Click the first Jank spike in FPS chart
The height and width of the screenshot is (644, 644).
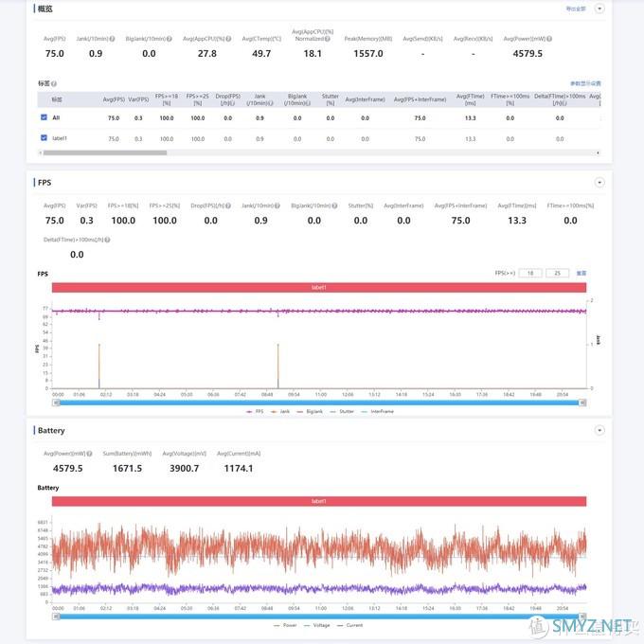[99, 366]
